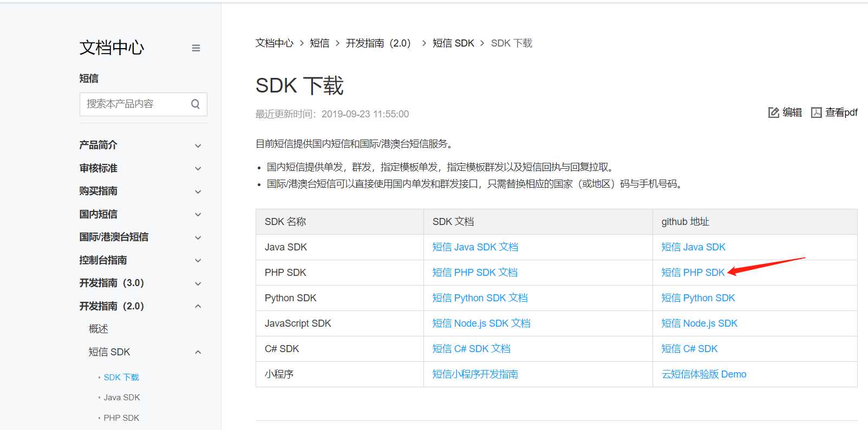
Task: Open the 概述 sidebar item
Action: 99,329
